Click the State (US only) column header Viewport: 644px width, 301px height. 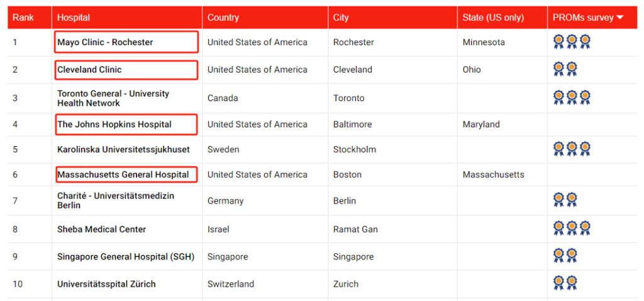pyautogui.click(x=493, y=18)
